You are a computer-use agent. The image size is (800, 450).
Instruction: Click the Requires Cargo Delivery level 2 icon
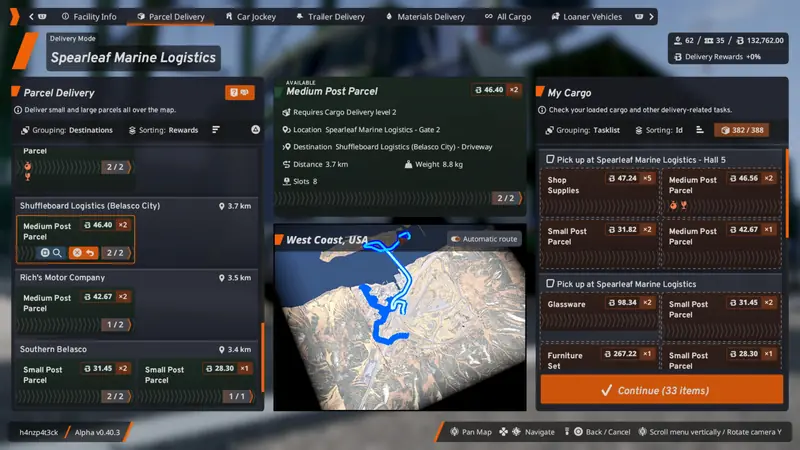pyautogui.click(x=286, y=112)
